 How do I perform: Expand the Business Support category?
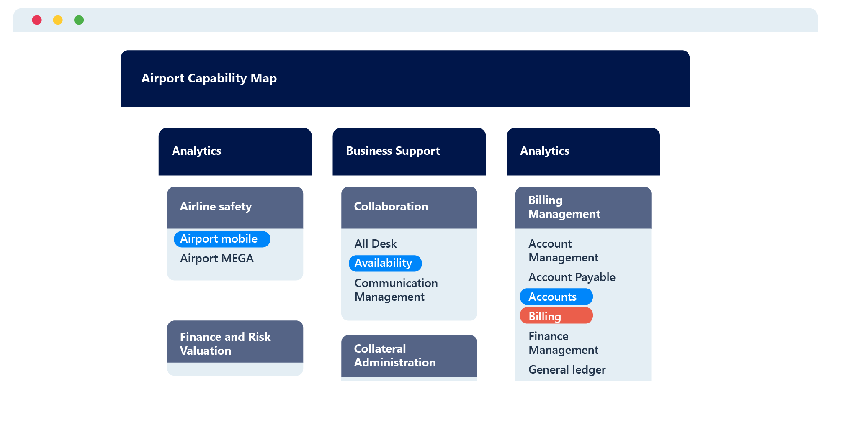point(409,151)
